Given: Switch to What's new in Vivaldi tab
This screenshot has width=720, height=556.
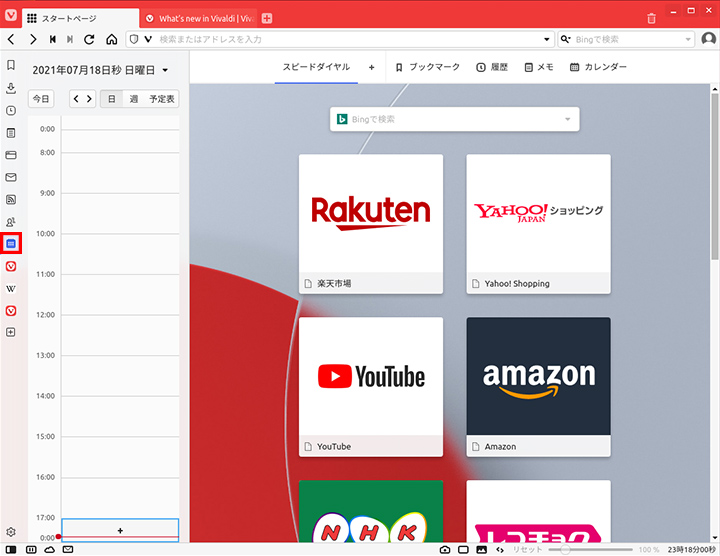Looking at the screenshot, I should [x=199, y=18].
